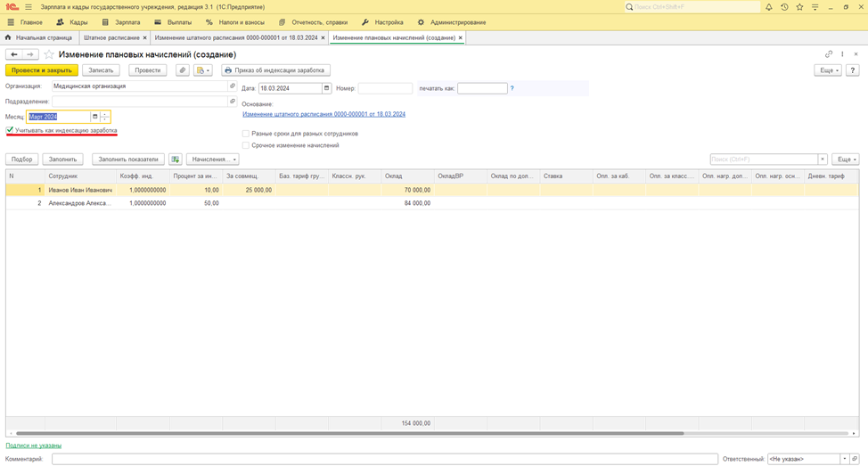Click the horizontal table scrollbar
This screenshot has height=466, width=868.
pyautogui.click(x=350, y=433)
